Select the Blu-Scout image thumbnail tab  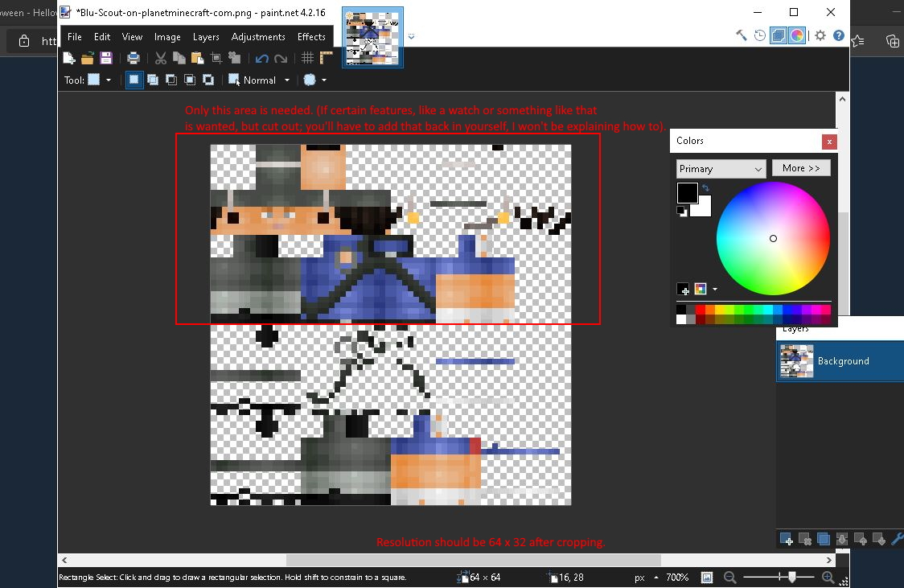(x=372, y=38)
